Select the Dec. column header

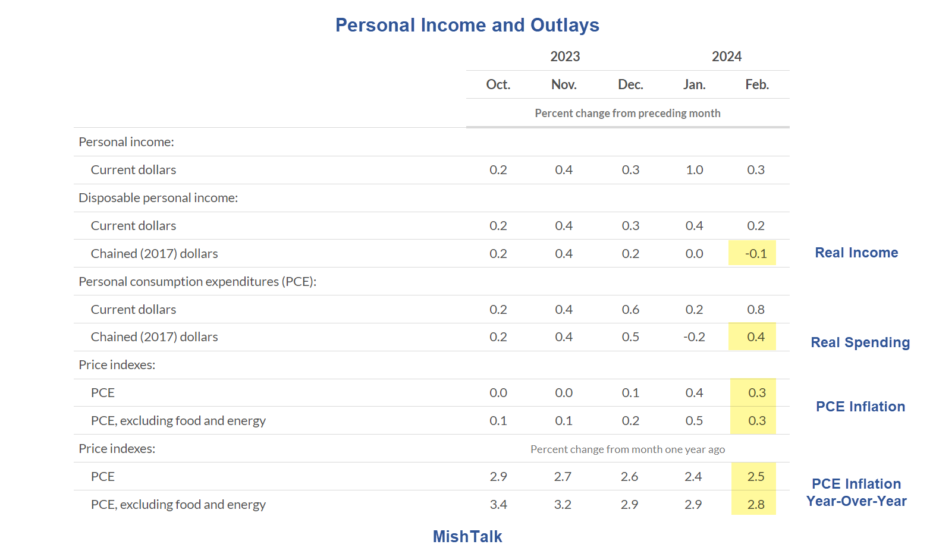pos(630,84)
